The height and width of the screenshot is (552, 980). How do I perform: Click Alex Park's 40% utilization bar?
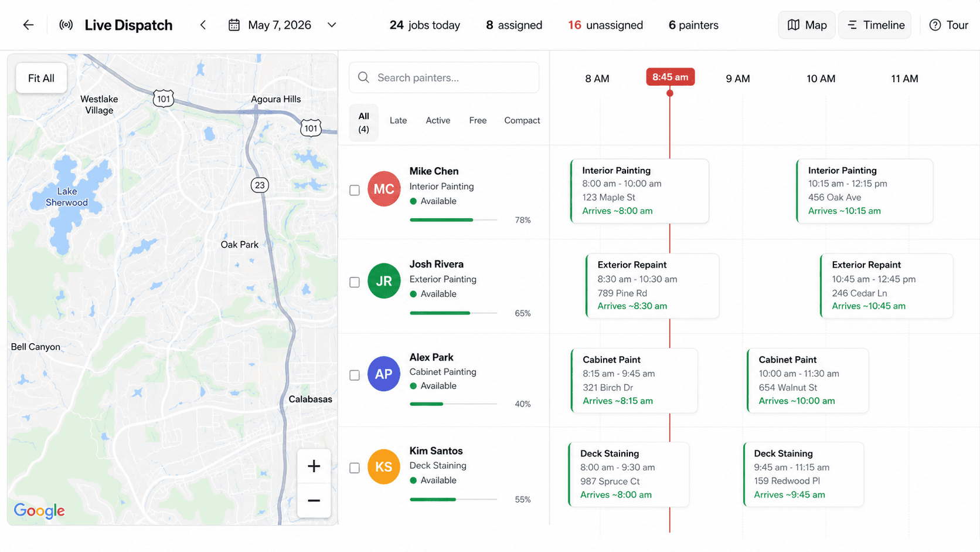point(454,404)
